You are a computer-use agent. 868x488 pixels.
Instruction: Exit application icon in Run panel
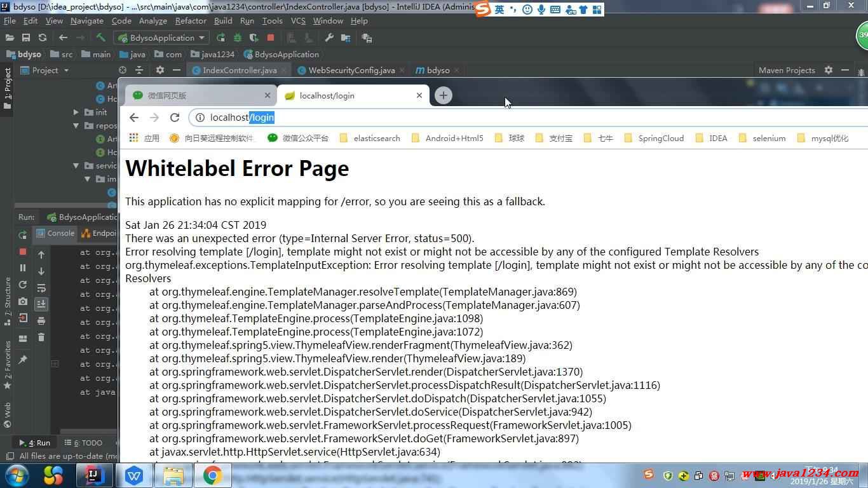[x=23, y=318]
